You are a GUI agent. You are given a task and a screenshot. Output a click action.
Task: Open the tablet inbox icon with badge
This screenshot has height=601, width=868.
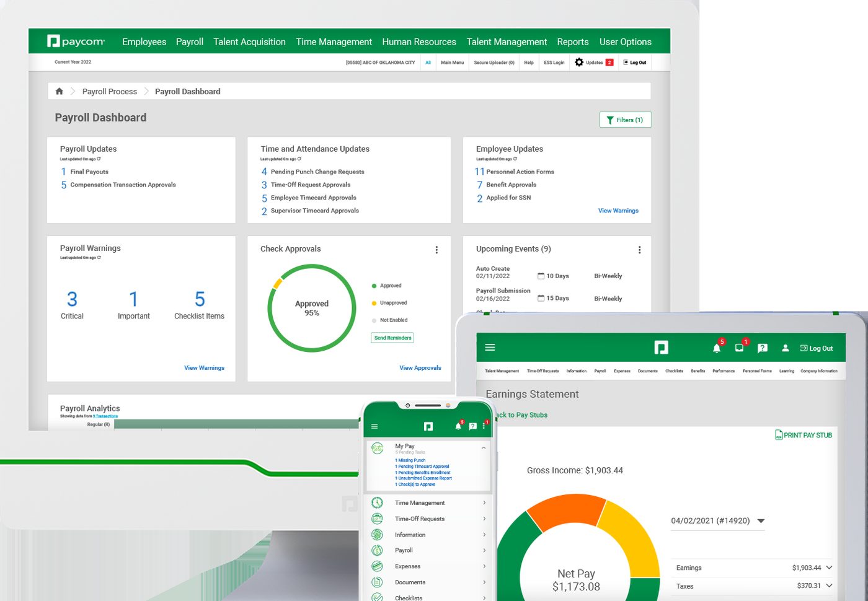(739, 348)
